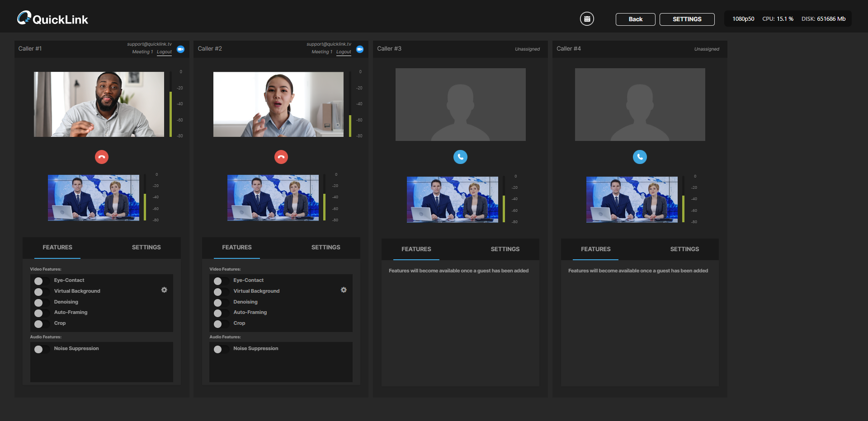Screen dimensions: 868x421
Task: End the call for Caller #2
Action: [x=281, y=157]
